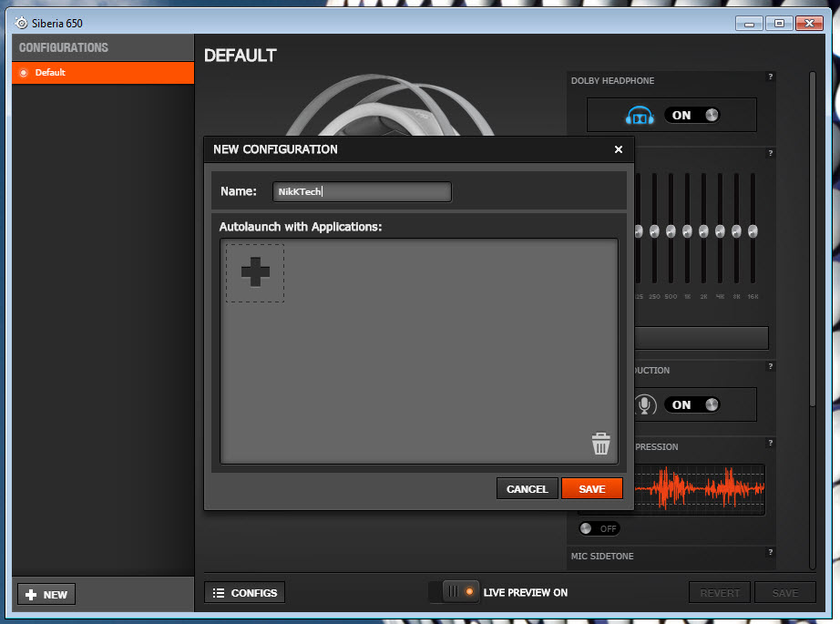Click the 16K equalizer slider knob

pos(753,230)
